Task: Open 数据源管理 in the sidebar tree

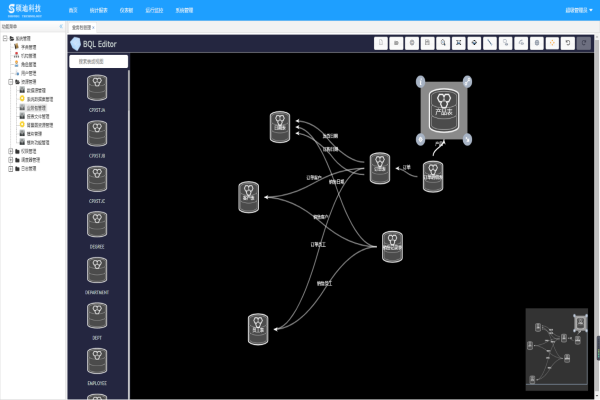Action: [x=36, y=90]
